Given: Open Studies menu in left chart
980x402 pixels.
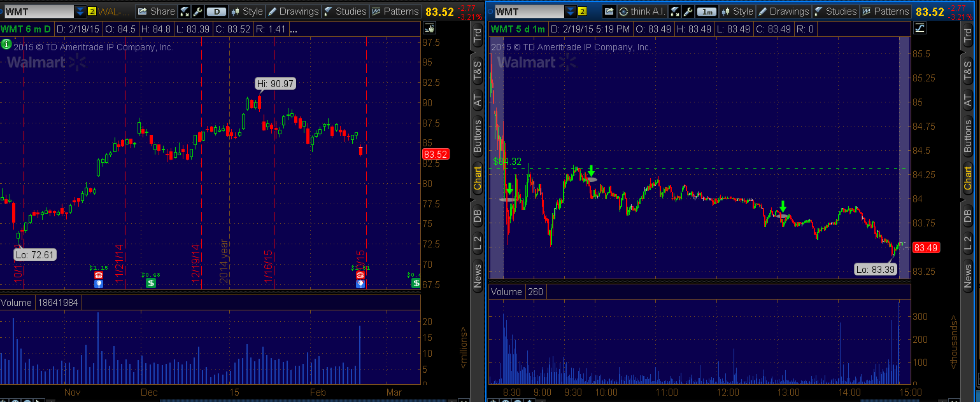Looking at the screenshot, I should [346, 11].
